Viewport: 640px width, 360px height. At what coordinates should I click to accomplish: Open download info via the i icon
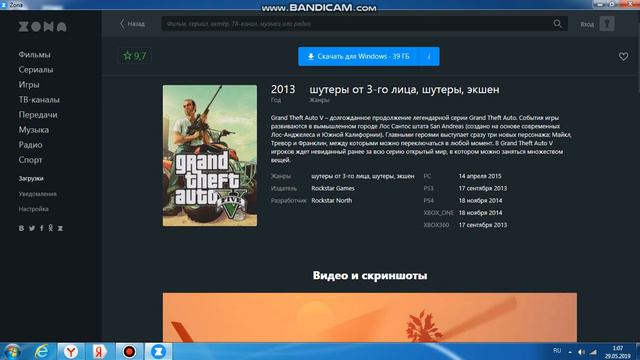click(x=429, y=56)
